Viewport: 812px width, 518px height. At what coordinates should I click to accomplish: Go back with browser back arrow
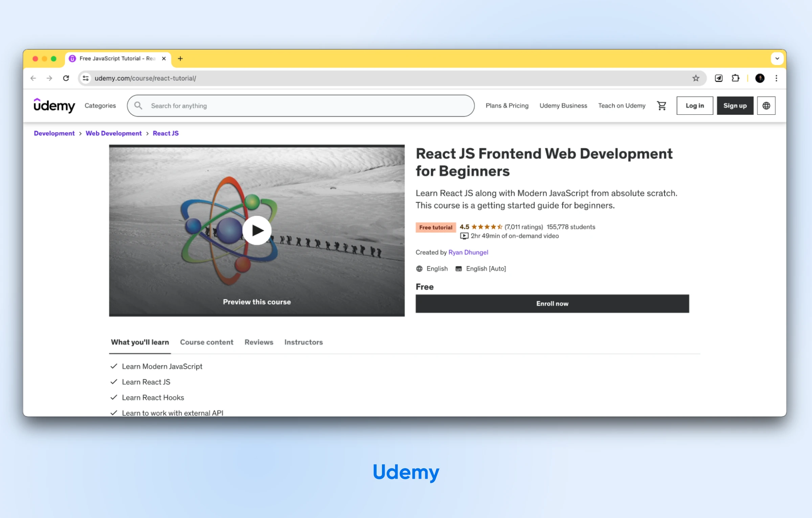pos(33,78)
